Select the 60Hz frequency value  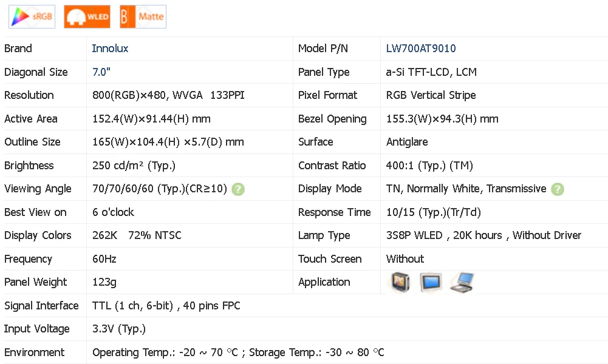click(104, 259)
